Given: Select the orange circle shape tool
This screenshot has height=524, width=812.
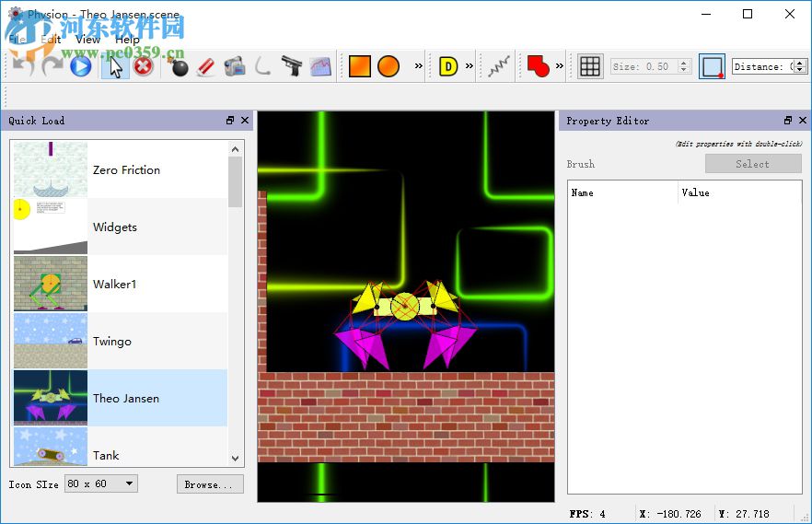Looking at the screenshot, I should tap(389, 66).
